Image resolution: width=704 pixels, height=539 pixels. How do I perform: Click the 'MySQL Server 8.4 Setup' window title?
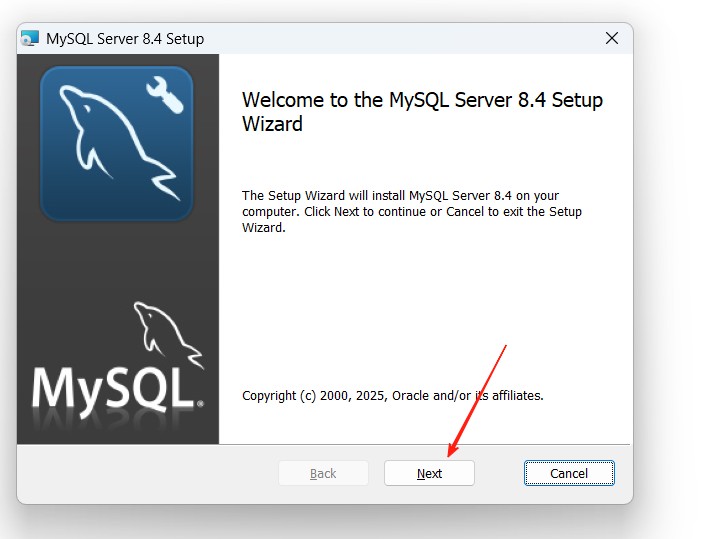125,39
